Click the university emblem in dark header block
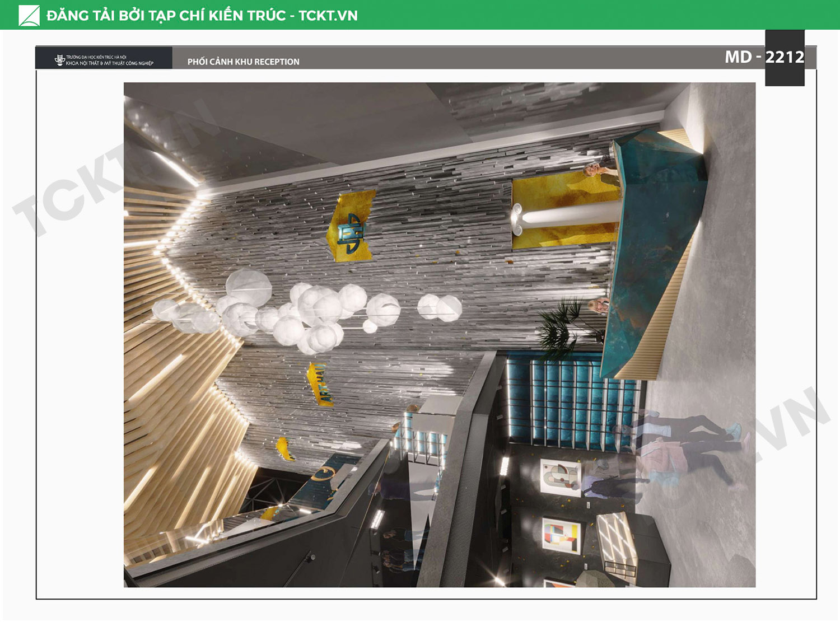The width and height of the screenshot is (840, 622). tap(59, 60)
